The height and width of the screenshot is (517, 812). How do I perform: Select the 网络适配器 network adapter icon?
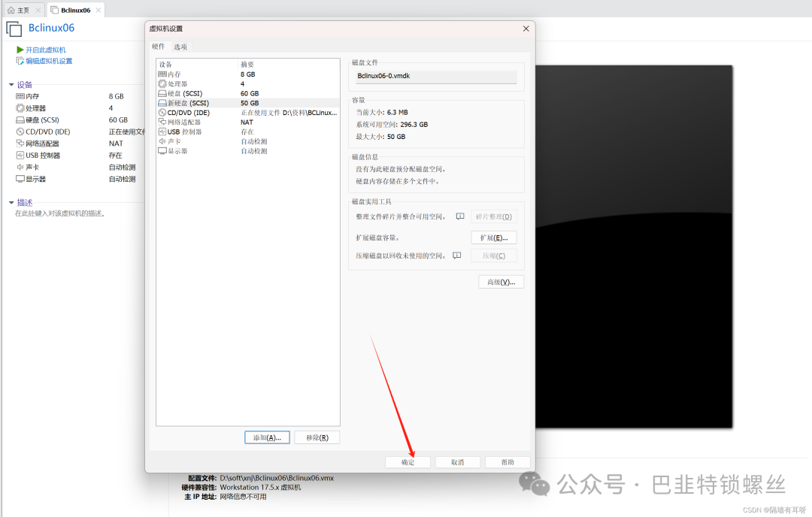pos(162,122)
